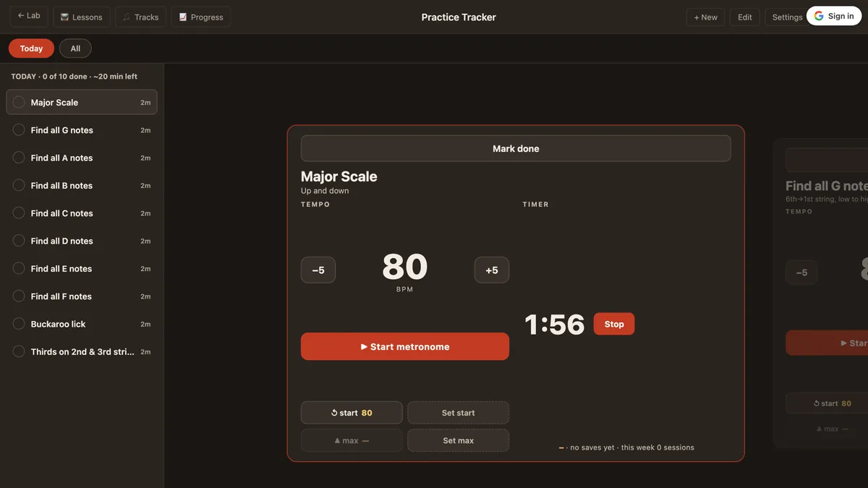Stop the running timer
Viewport: 868px width, 488px height.
(x=614, y=324)
